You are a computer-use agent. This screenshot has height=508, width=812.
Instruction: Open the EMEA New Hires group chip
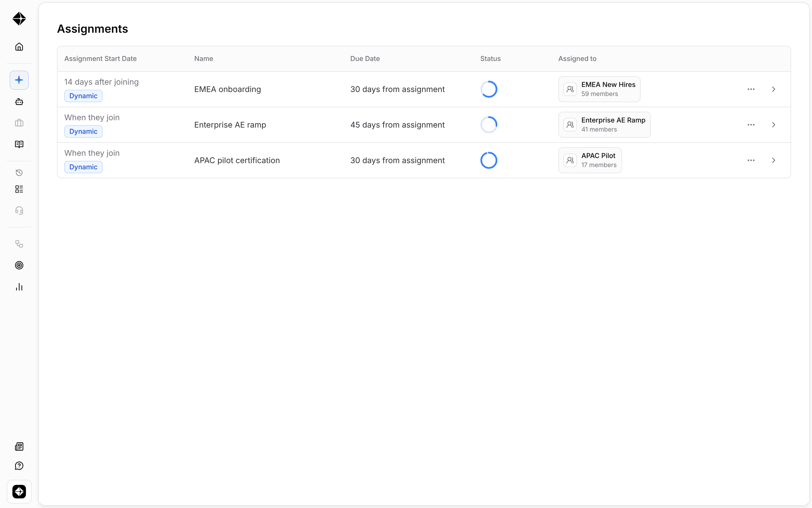pos(599,89)
